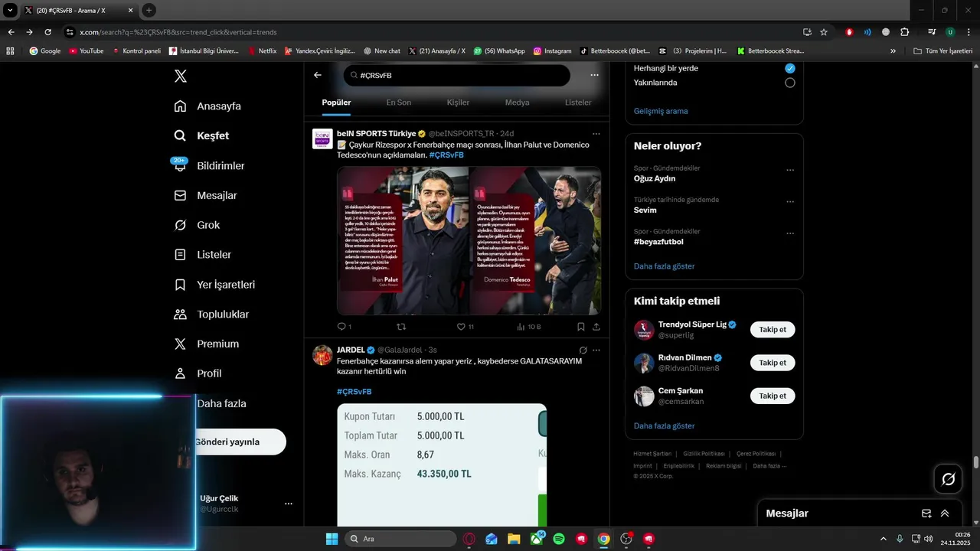Image resolution: width=980 pixels, height=551 pixels.
Task: Open Grok action on JARDEL post
Action: (x=583, y=350)
